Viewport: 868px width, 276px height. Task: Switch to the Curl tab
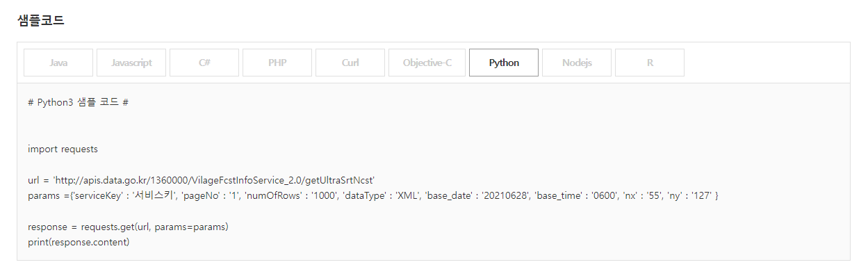coord(350,63)
